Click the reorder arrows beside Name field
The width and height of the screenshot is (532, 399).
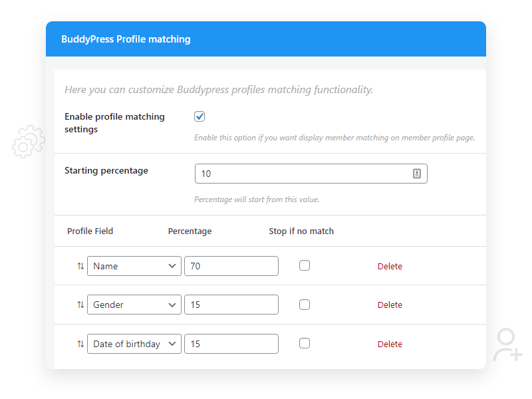(80, 266)
